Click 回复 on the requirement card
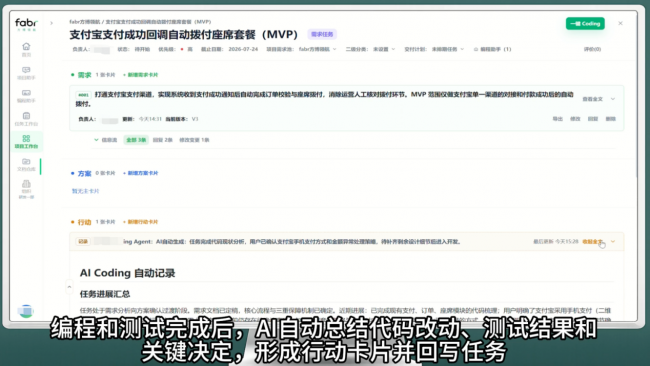 coord(593,119)
